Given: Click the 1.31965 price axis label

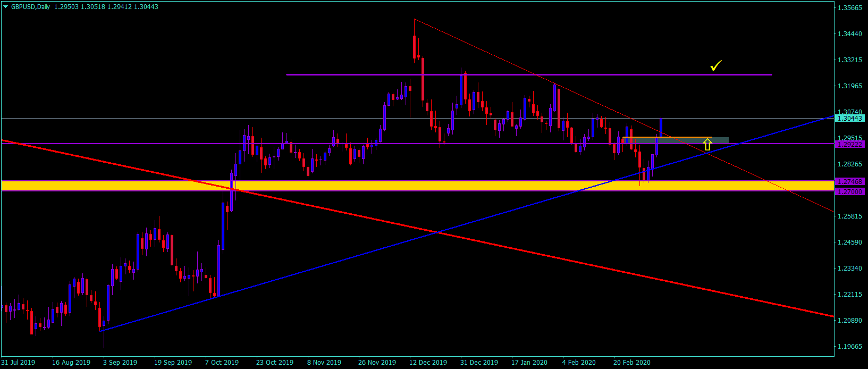Looking at the screenshot, I should (850, 86).
